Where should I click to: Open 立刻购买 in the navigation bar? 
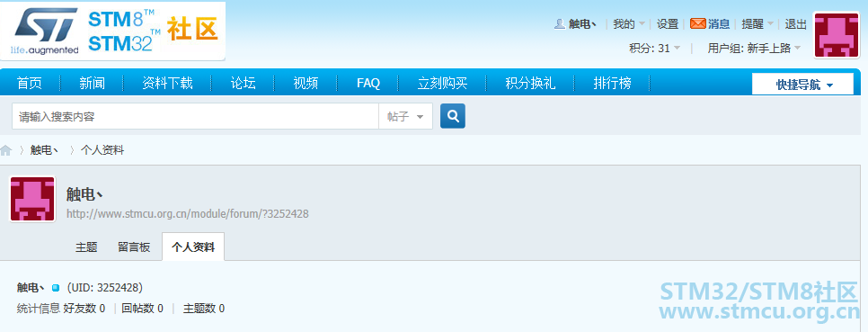(x=442, y=84)
